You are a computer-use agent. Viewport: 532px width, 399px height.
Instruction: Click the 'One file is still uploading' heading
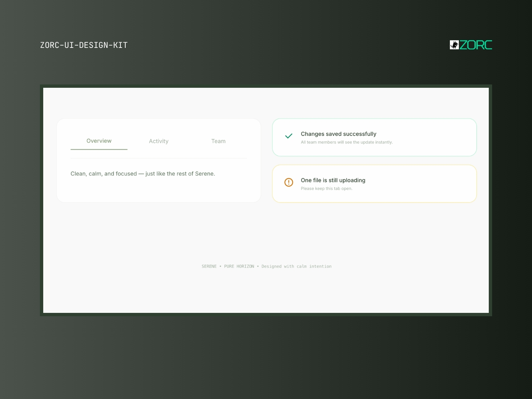(x=333, y=180)
